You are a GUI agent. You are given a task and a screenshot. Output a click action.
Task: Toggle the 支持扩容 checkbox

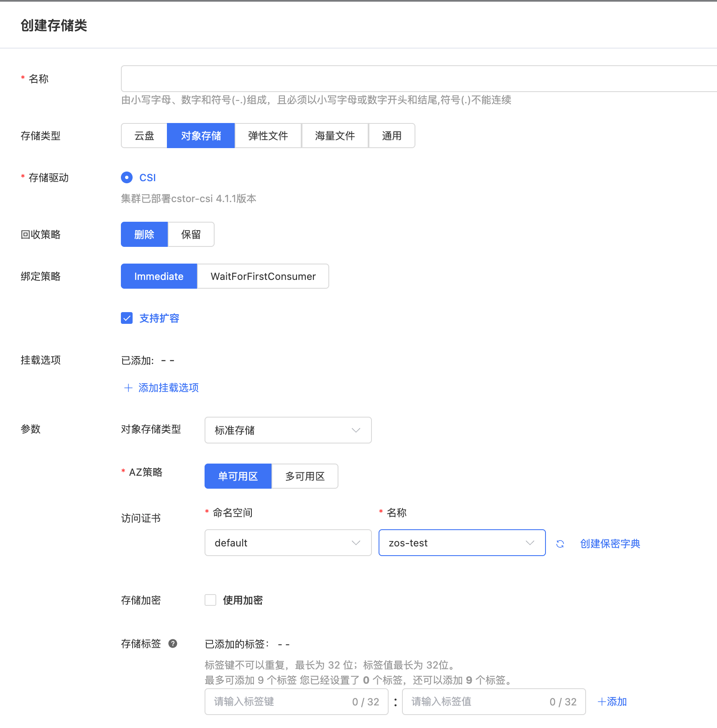pyautogui.click(x=127, y=318)
